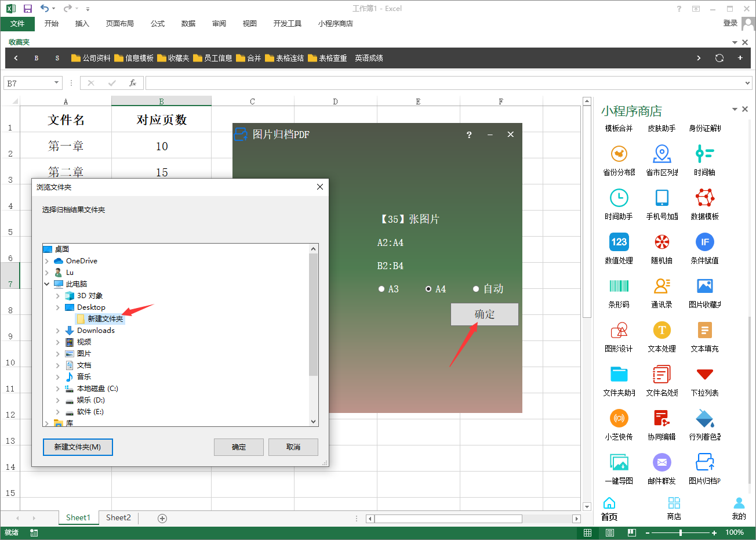
Task: Launch the 随机抽 wheel icon
Action: point(662,242)
